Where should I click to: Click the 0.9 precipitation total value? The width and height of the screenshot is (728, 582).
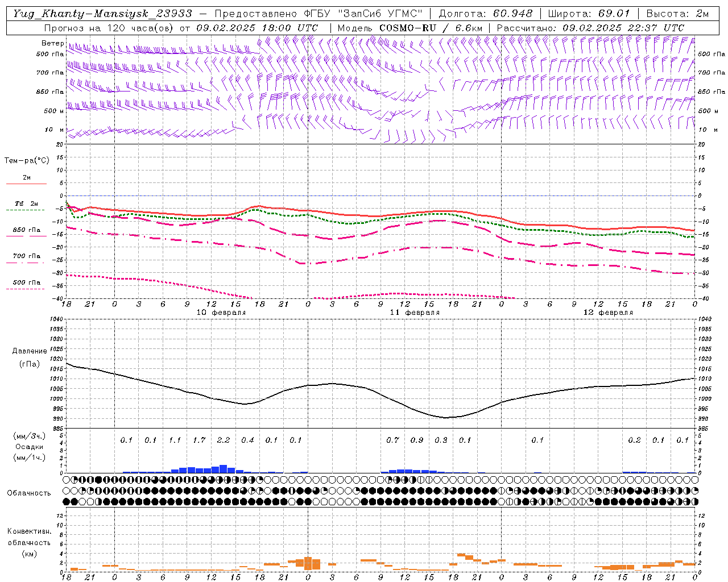417,440
